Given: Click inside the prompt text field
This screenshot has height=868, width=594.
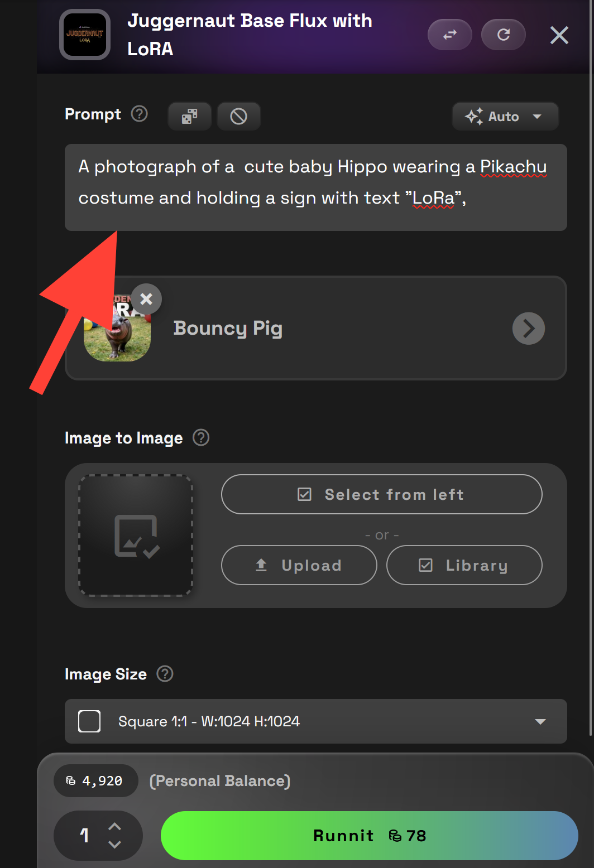Looking at the screenshot, I should 316,187.
